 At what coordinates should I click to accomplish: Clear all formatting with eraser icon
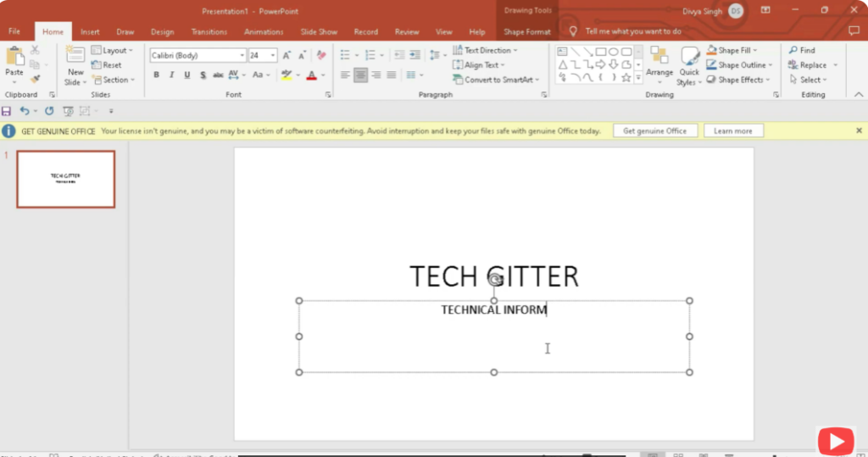[320, 55]
